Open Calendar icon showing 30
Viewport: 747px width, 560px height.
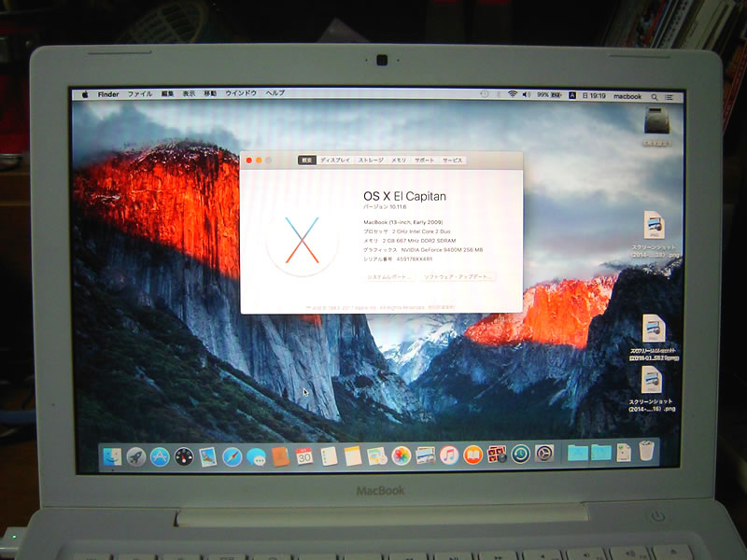coord(304,456)
